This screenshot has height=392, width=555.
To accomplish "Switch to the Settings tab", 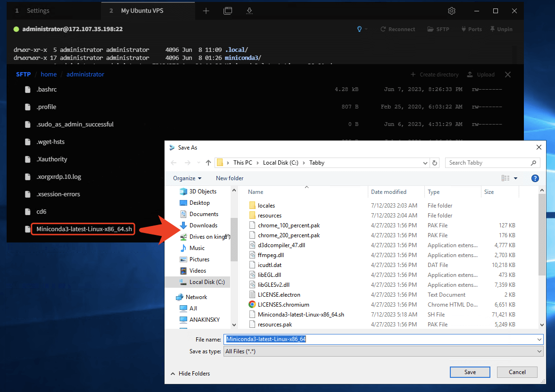I will (38, 11).
